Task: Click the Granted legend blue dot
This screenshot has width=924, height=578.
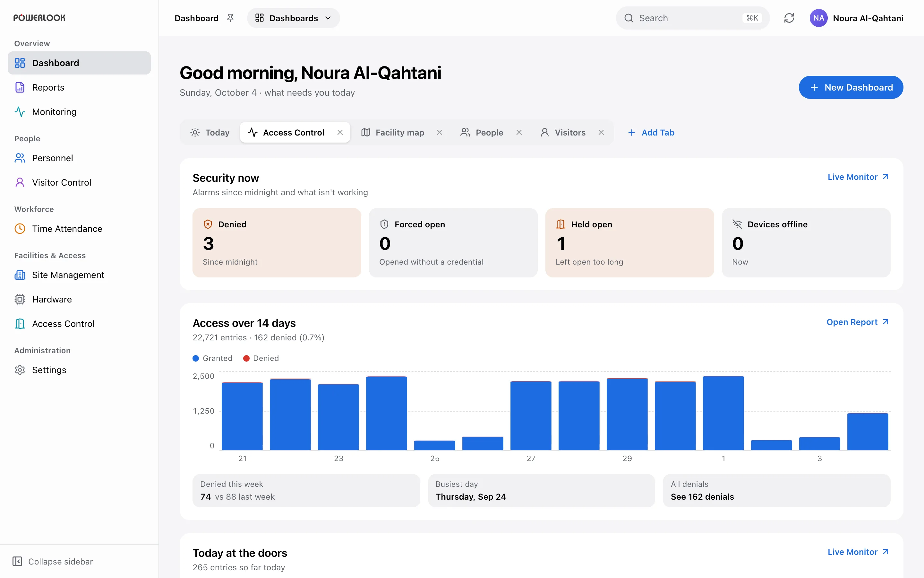Action: point(196,358)
